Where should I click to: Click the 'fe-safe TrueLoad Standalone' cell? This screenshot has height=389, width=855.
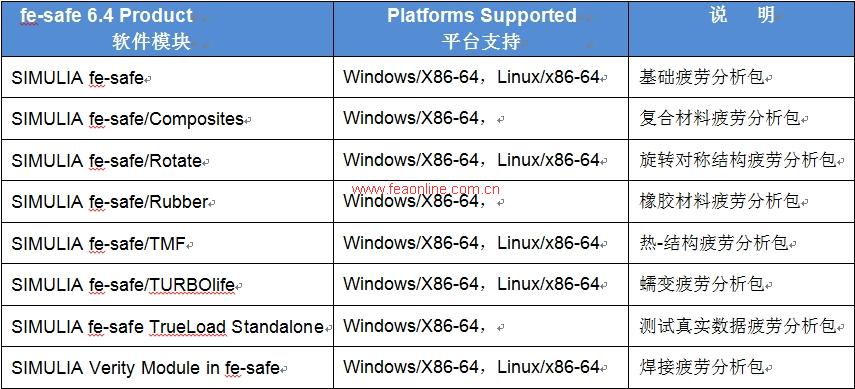click(x=167, y=326)
